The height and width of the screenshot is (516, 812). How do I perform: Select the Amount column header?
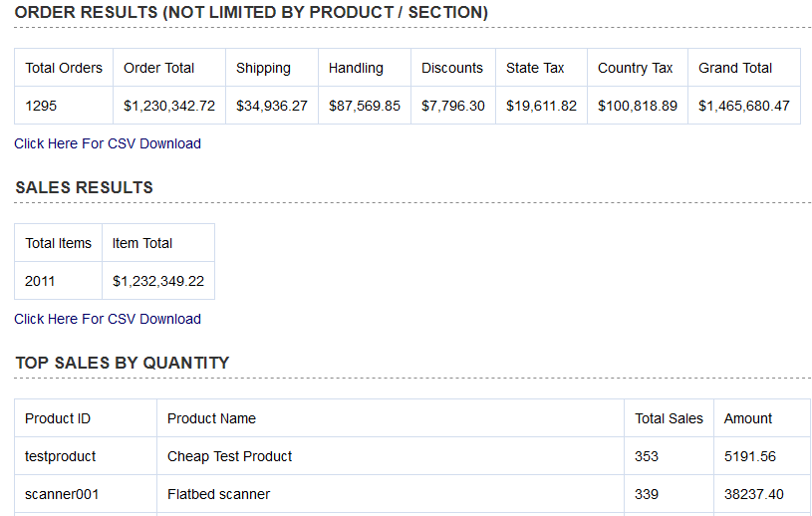748,418
